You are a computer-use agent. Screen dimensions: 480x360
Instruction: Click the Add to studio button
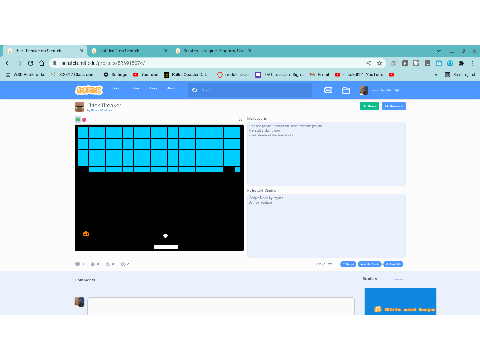(x=369, y=264)
